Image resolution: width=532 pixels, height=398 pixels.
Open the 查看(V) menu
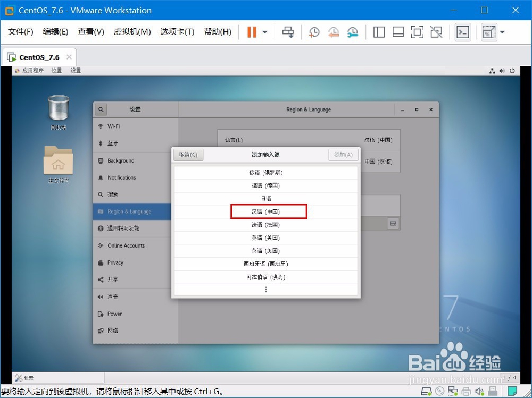[91, 32]
